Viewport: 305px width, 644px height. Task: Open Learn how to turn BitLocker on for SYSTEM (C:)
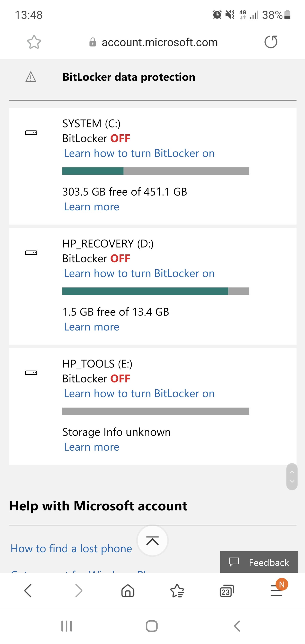pos(139,153)
